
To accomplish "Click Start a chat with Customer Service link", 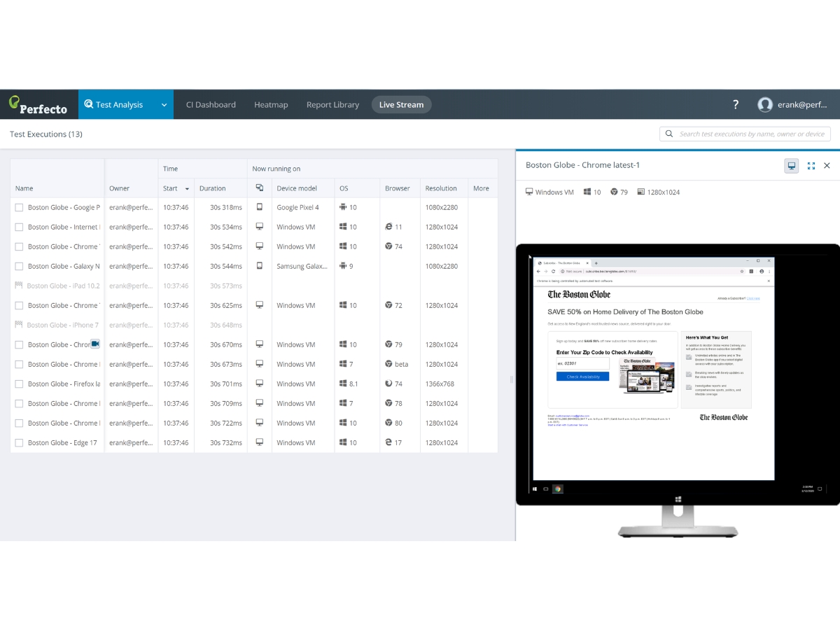I will (568, 425).
